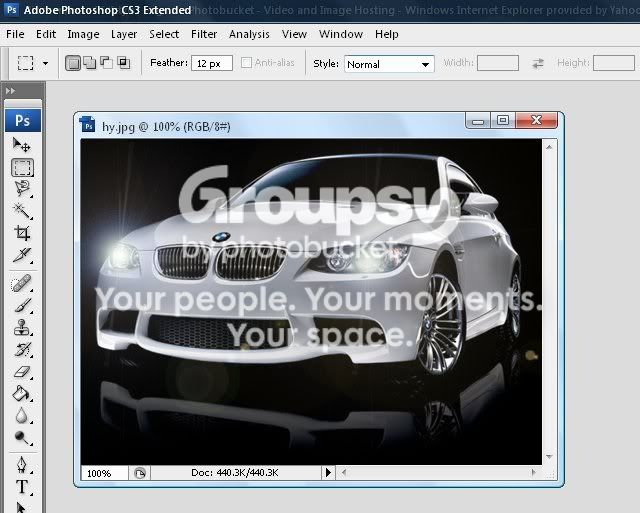
Task: Click the horizontal scrollbar right arrow of hy.jpg
Action: [533, 473]
